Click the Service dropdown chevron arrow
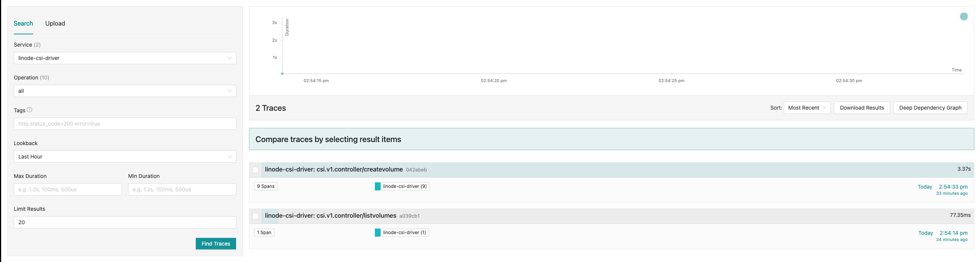The image size is (980, 262). 230,58
